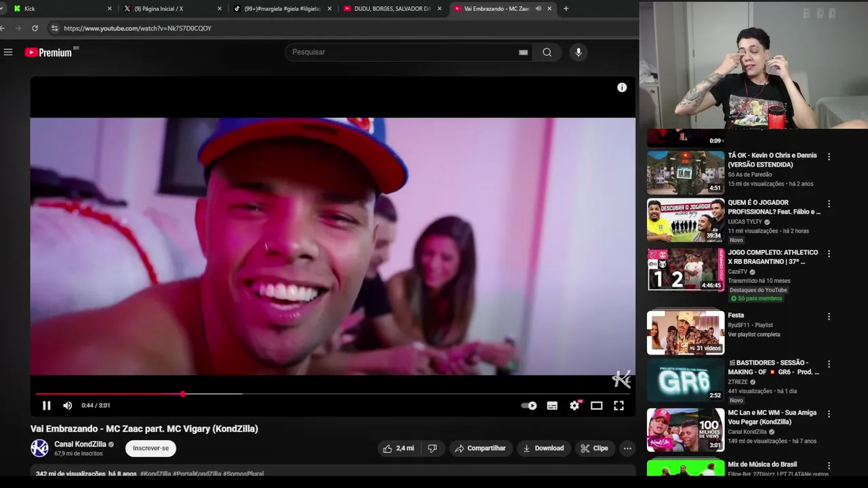Open the on-screen keyboard in search box

click(524, 52)
